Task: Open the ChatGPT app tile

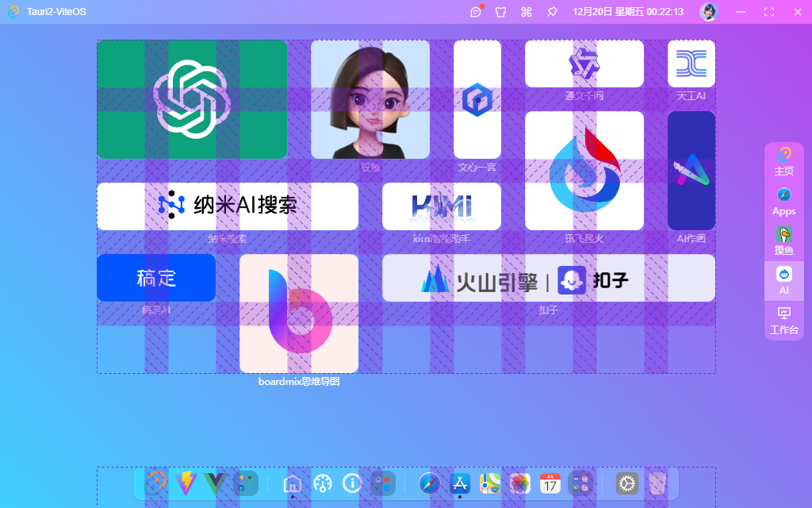Action: tap(192, 99)
